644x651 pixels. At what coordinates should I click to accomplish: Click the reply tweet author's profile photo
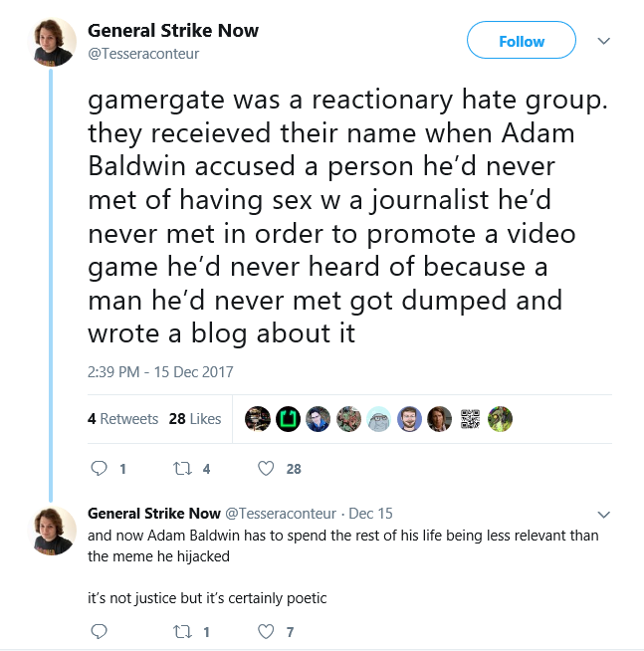(52, 531)
